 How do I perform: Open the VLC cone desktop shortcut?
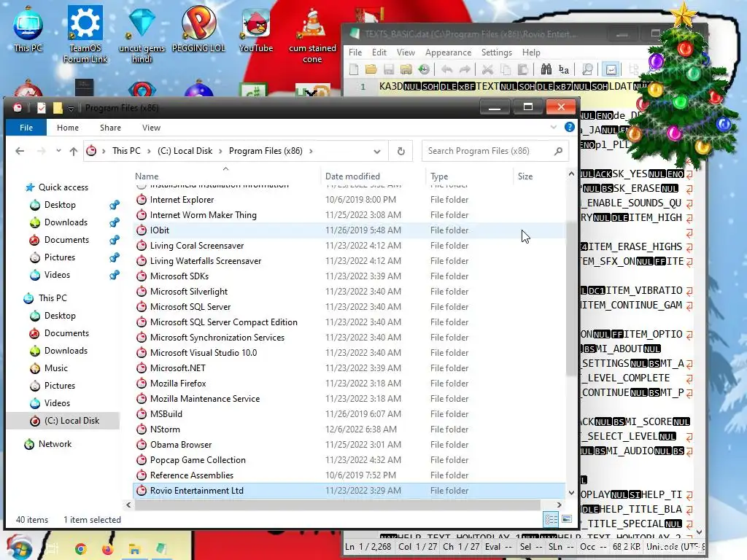point(312,36)
